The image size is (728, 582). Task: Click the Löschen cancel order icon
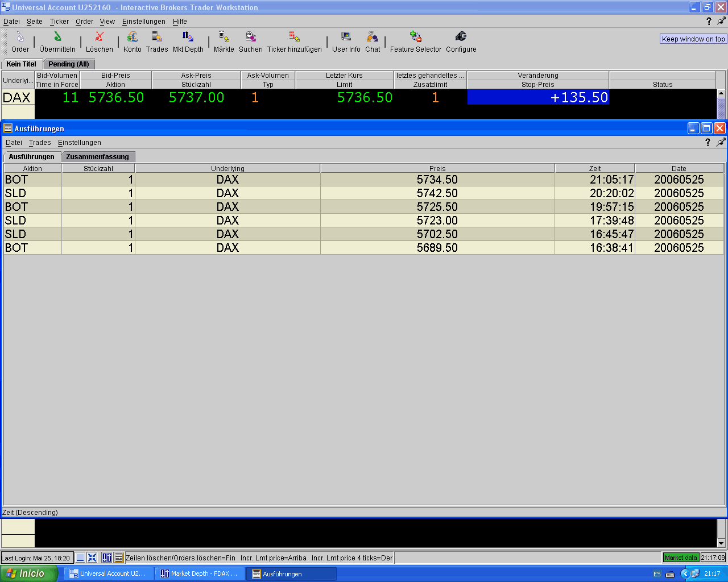[100, 42]
